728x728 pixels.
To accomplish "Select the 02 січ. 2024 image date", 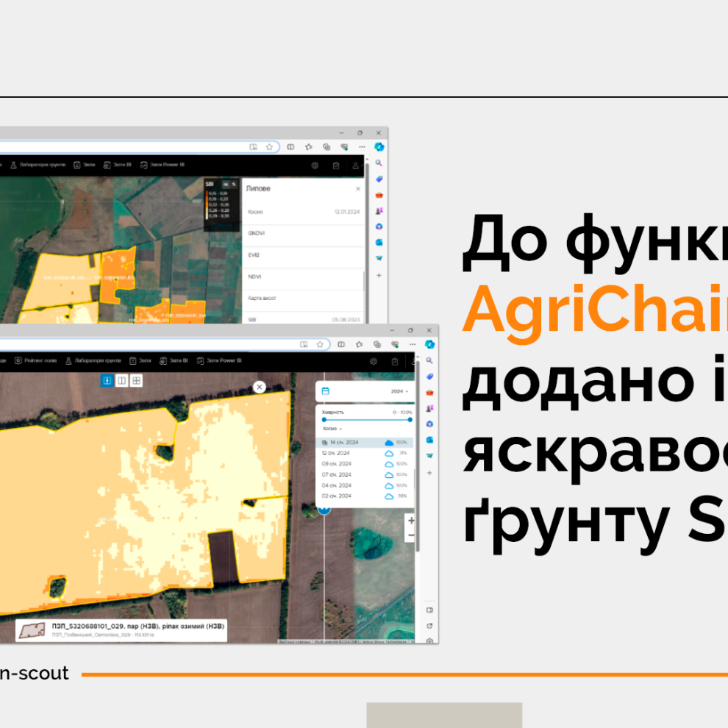I will click(365, 496).
